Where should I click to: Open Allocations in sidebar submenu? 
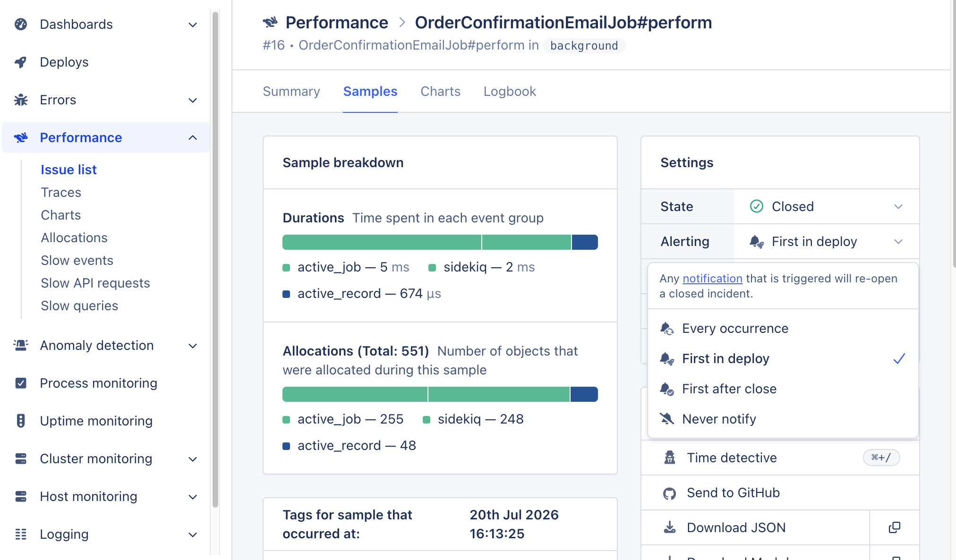pyautogui.click(x=74, y=238)
